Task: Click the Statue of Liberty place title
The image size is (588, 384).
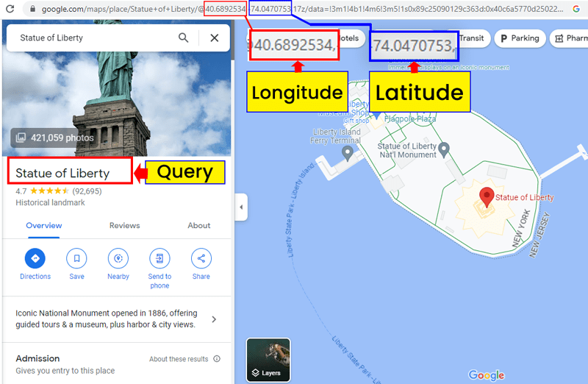Action: click(62, 173)
